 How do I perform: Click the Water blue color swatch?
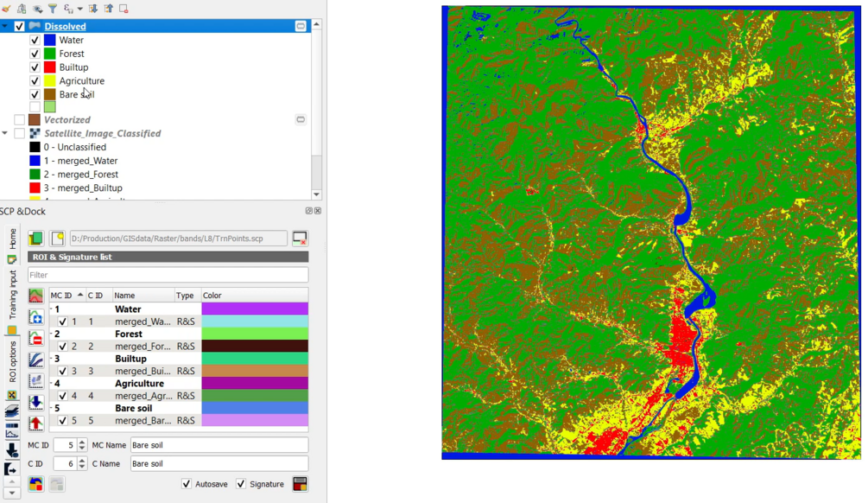[50, 40]
